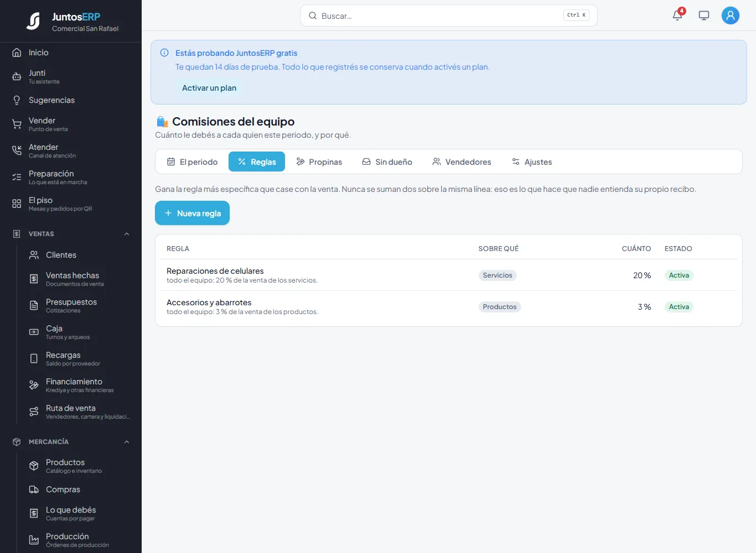Go to Vender point of sale
756x553 pixels.
[x=71, y=124]
